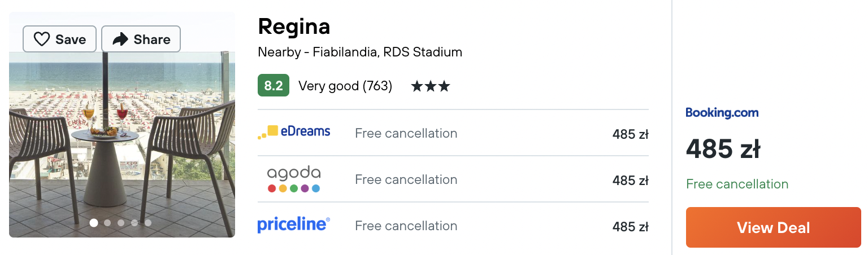
Task: Jump to the last photo carousel dot
Action: [148, 223]
